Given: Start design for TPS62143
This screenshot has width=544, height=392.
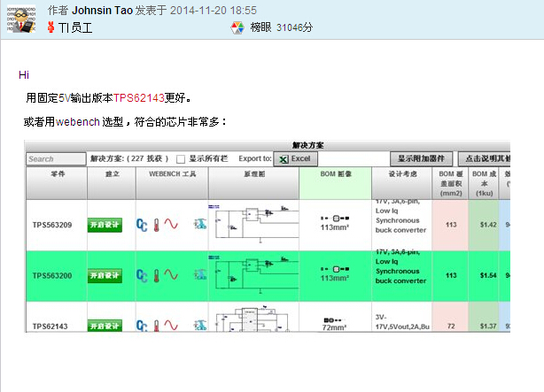Looking at the screenshot, I should [x=105, y=326].
